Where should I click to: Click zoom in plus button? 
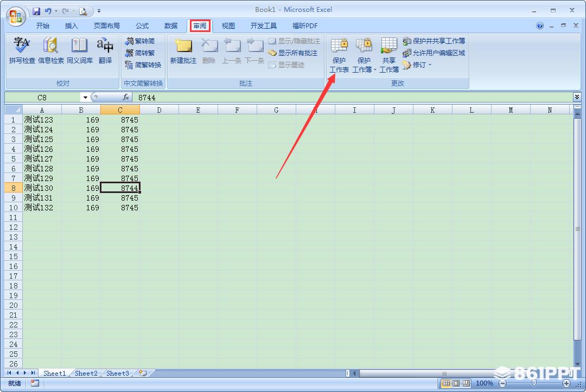click(566, 383)
